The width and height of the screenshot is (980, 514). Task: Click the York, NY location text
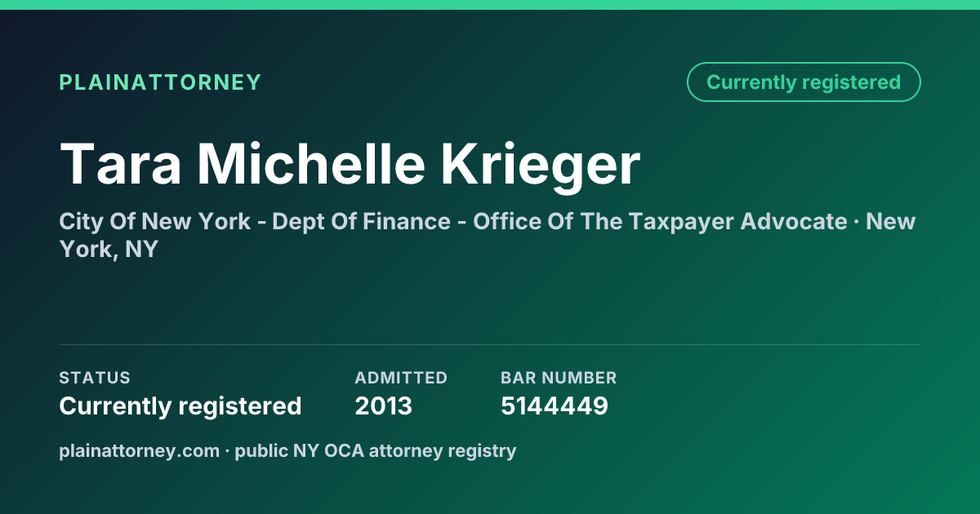coord(108,250)
